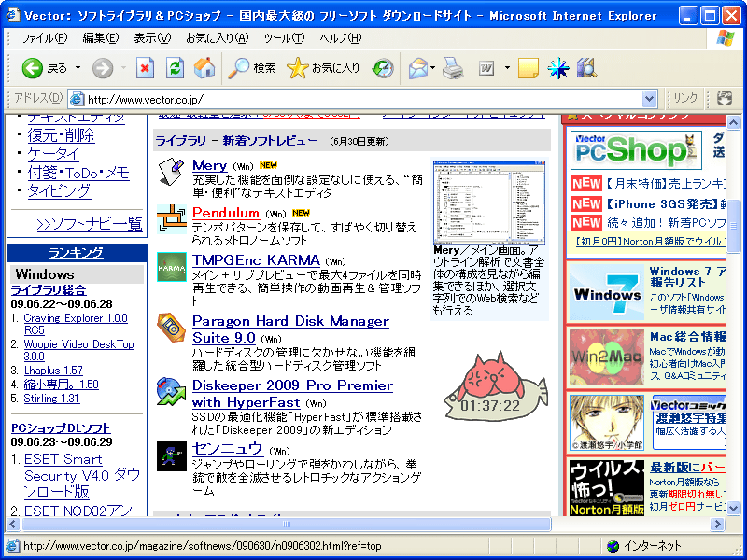Click the green KARMA software icon
This screenshot has height=560, width=747.
[x=172, y=267]
